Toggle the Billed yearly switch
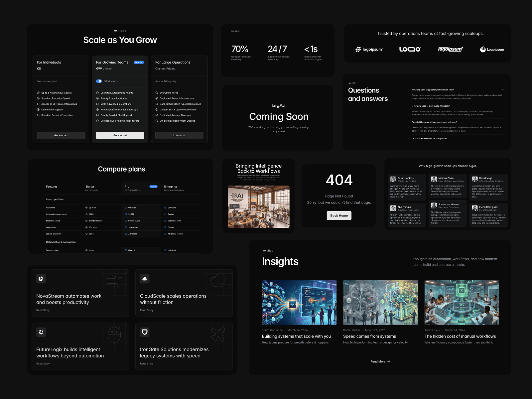Screen dimensions: 532x399 [99, 81]
